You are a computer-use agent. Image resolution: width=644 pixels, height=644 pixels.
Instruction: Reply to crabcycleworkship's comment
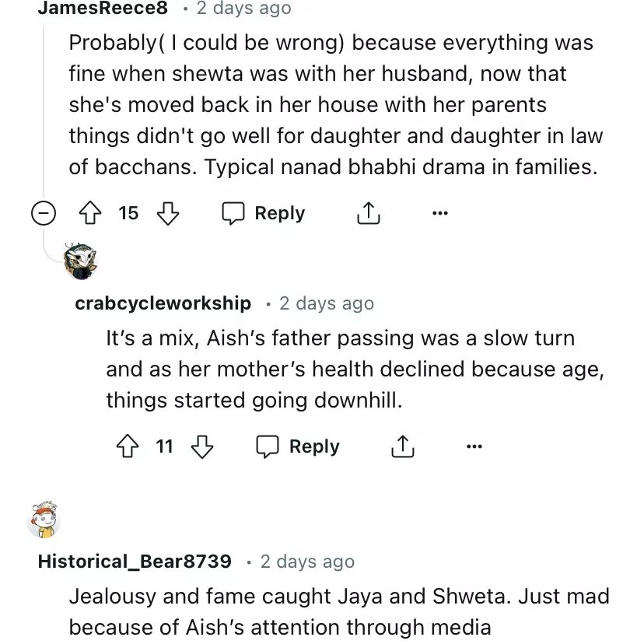298,446
